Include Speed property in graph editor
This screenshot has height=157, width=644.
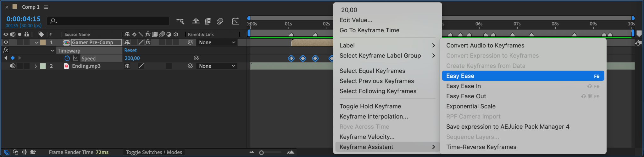tap(75, 58)
